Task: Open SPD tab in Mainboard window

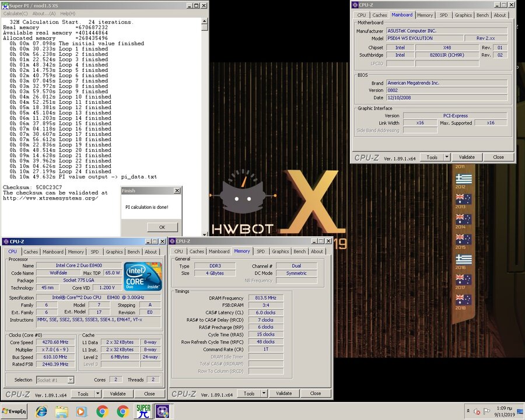Action: pyautogui.click(x=444, y=15)
